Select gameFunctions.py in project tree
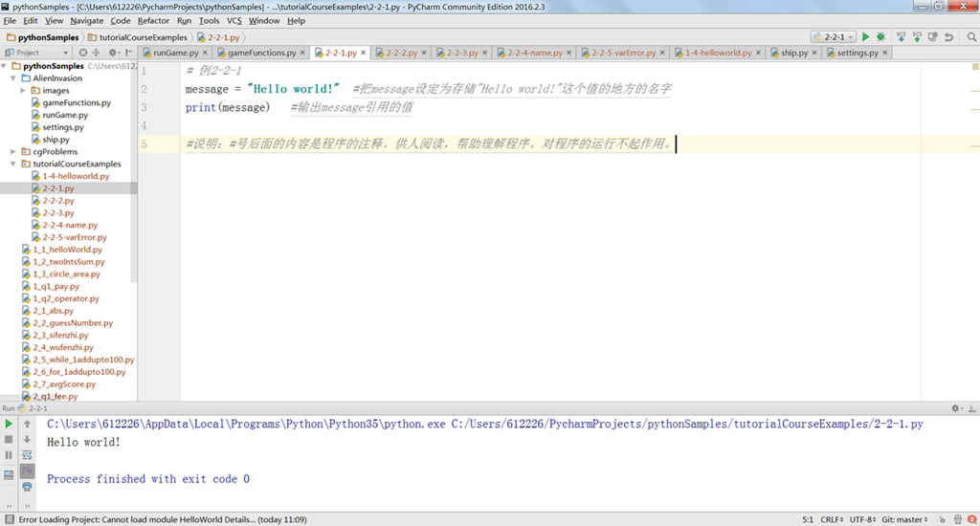This screenshot has width=980, height=526. click(77, 102)
